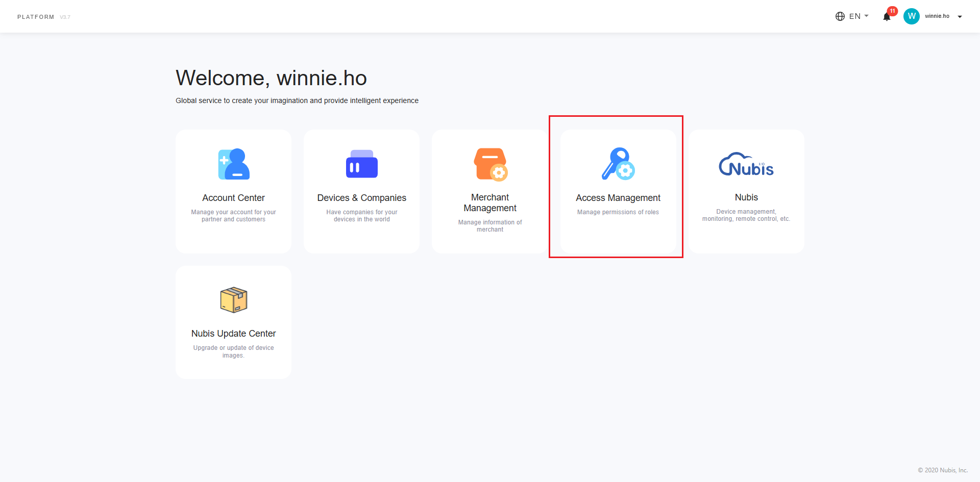This screenshot has width=980, height=482.
Task: Click the Access Management title
Action: tap(618, 198)
